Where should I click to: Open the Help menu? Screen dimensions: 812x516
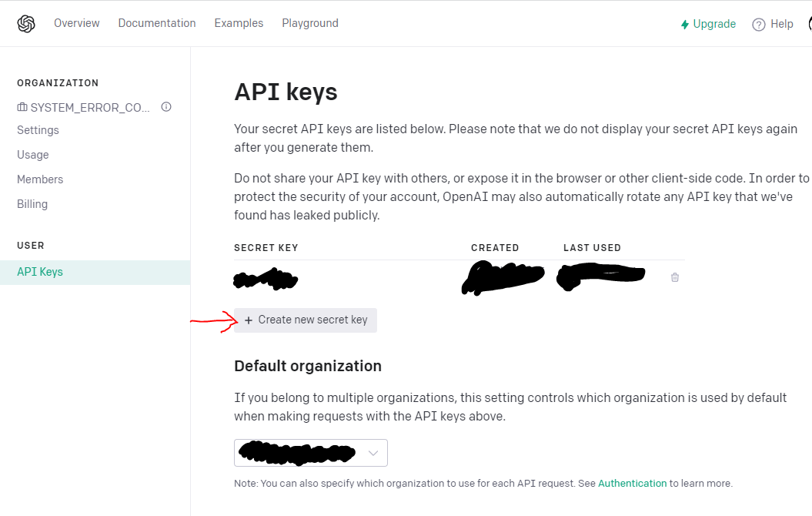773,24
